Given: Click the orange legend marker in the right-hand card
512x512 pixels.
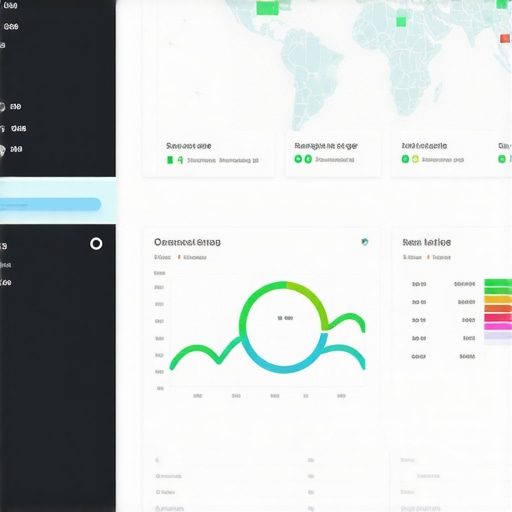Looking at the screenshot, I should point(428,257).
